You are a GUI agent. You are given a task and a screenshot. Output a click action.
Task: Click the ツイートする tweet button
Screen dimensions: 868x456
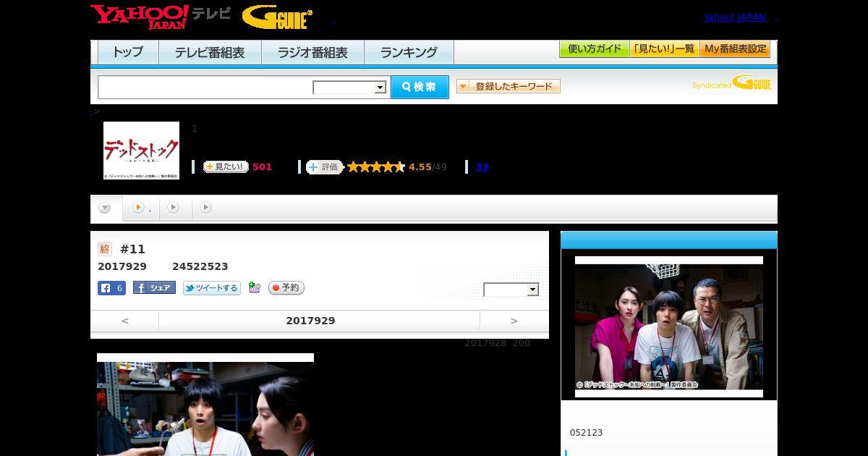tap(211, 288)
